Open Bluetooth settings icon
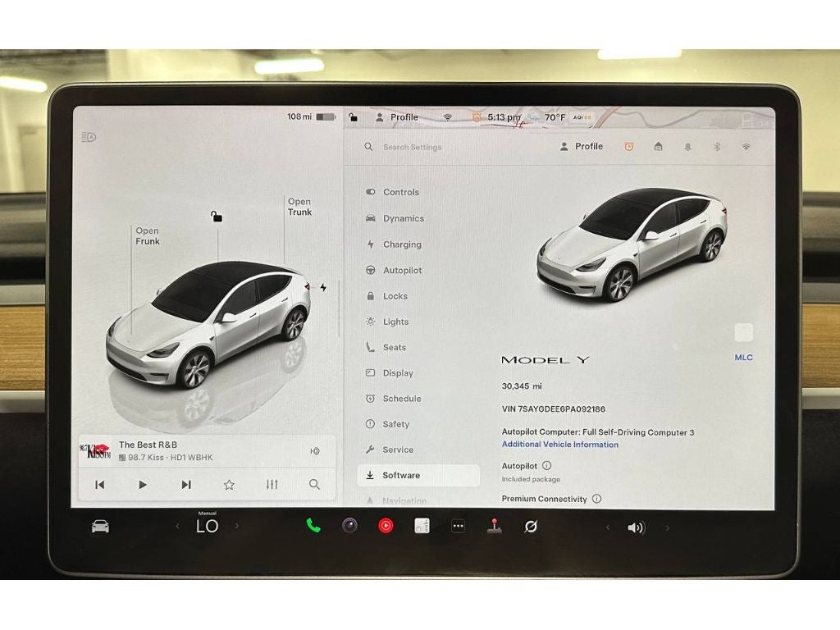 tap(717, 147)
